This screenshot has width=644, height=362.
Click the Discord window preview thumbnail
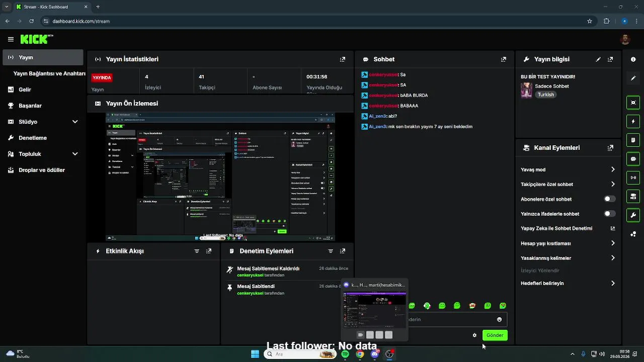375,310
